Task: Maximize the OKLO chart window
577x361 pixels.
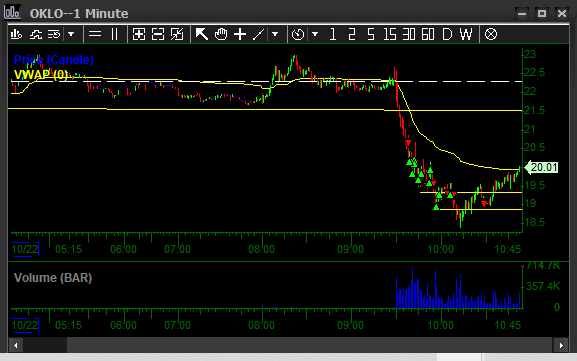Action: pos(542,14)
